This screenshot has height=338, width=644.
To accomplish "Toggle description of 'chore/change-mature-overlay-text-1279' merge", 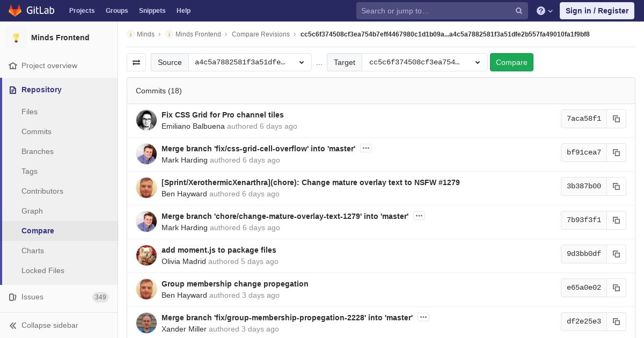I will [419, 216].
